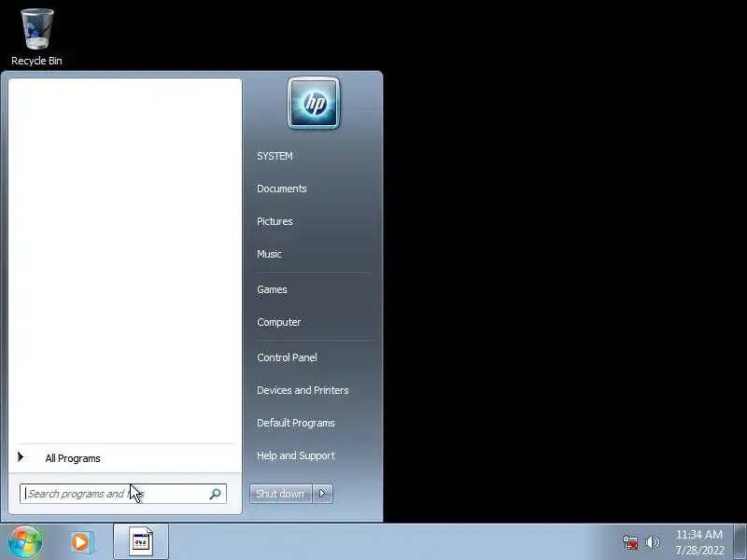Open Default Programs

(296, 423)
